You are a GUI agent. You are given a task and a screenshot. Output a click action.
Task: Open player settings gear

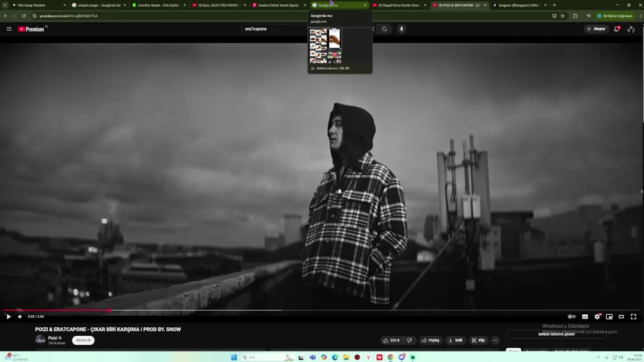coord(597,316)
